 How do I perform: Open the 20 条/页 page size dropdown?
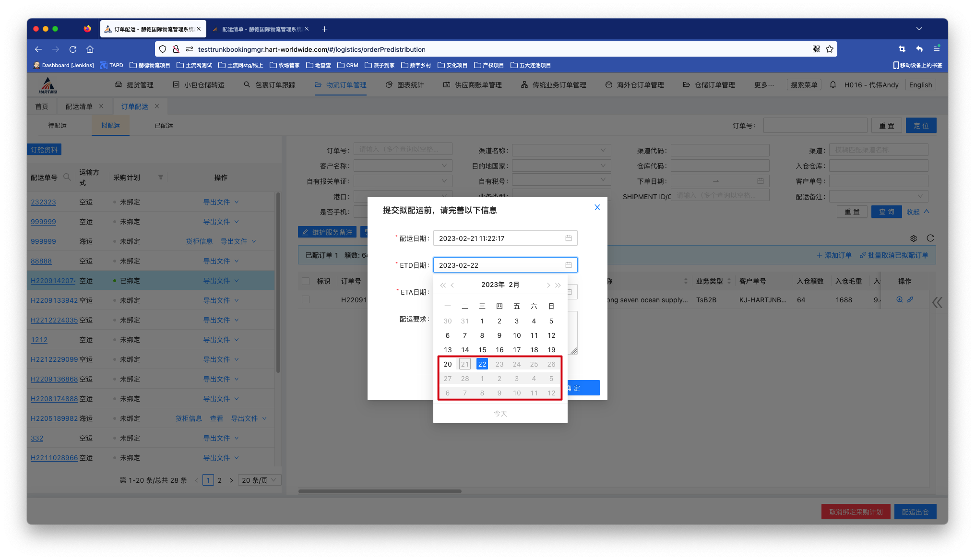[x=259, y=480]
